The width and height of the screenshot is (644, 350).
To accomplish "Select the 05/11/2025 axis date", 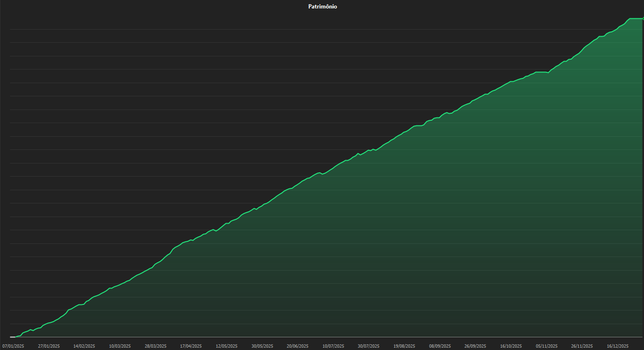I will point(547,346).
